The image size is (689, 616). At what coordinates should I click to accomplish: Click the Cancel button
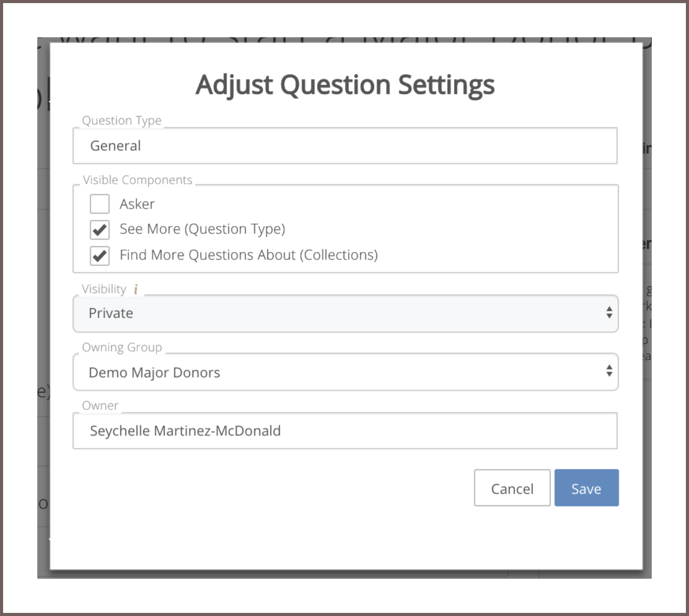coord(512,488)
